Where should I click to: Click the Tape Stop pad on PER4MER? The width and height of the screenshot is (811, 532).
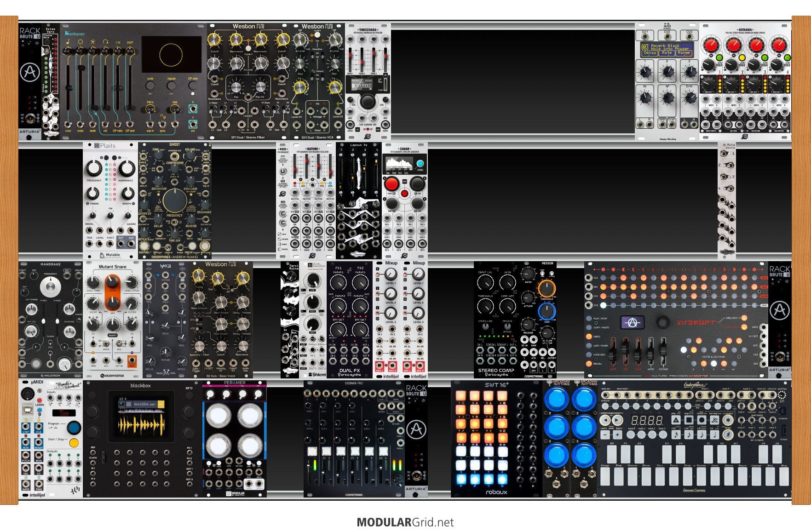250,446
